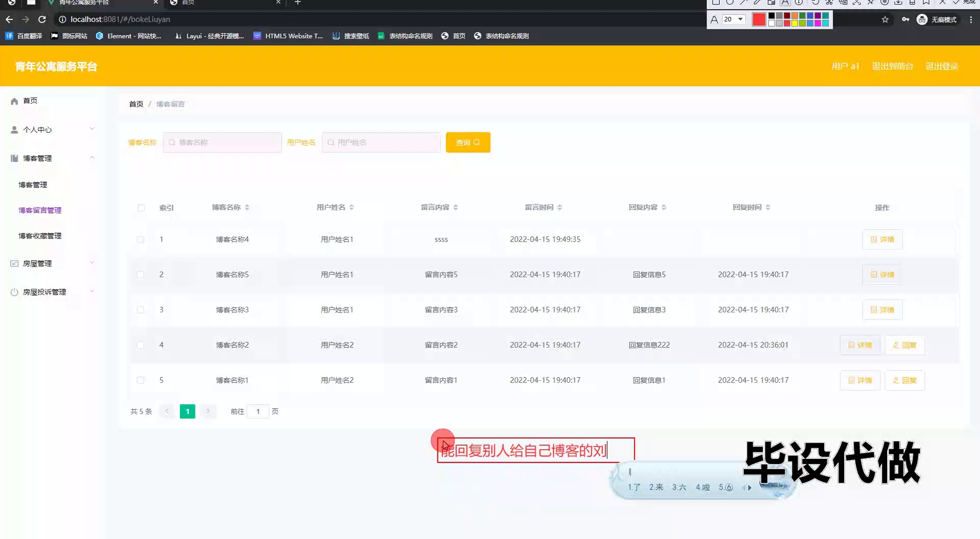The height and width of the screenshot is (539, 980).
Task: Expand the 房屋投诉管理 sidebar menu
Action: [x=53, y=292]
